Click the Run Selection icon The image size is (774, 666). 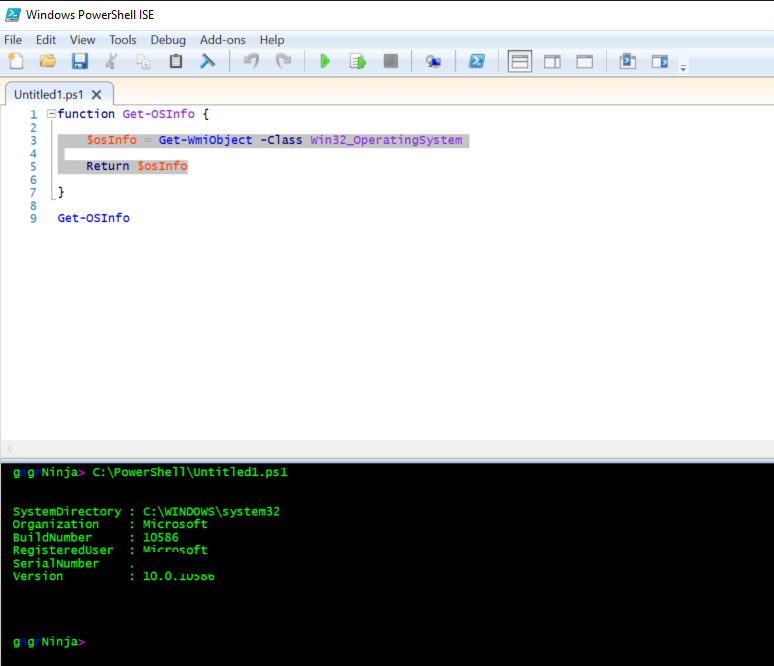click(x=357, y=62)
